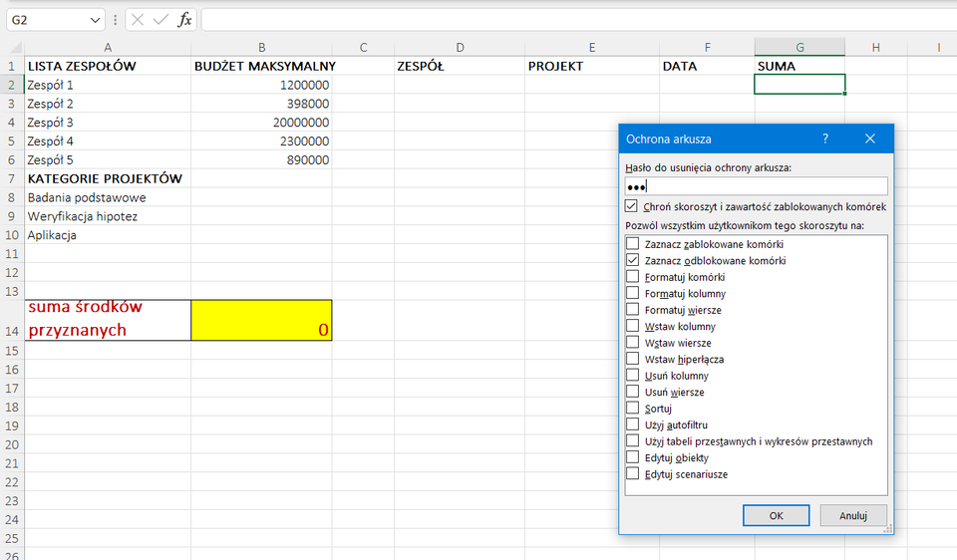Allow Formatuj komórki for all users
Image resolution: width=957 pixels, height=560 pixels.
[x=632, y=277]
